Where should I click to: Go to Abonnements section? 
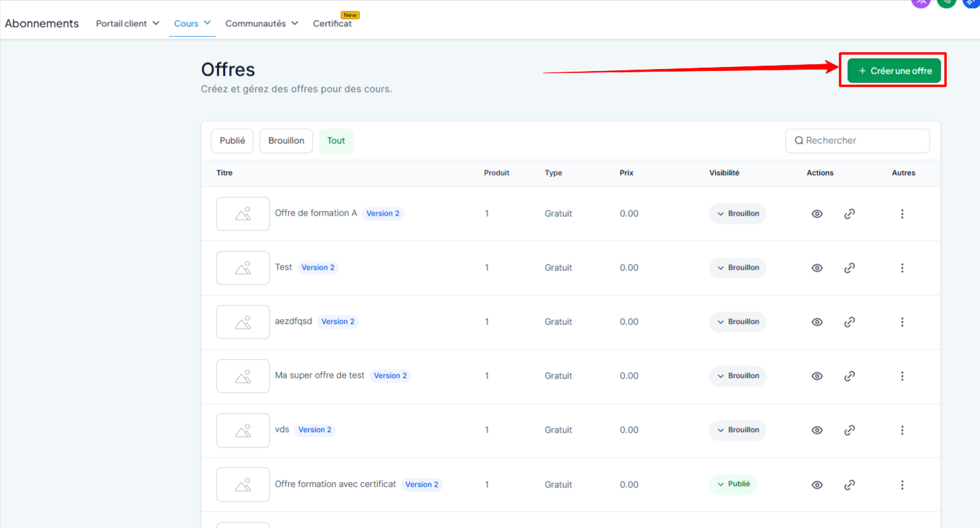42,24
